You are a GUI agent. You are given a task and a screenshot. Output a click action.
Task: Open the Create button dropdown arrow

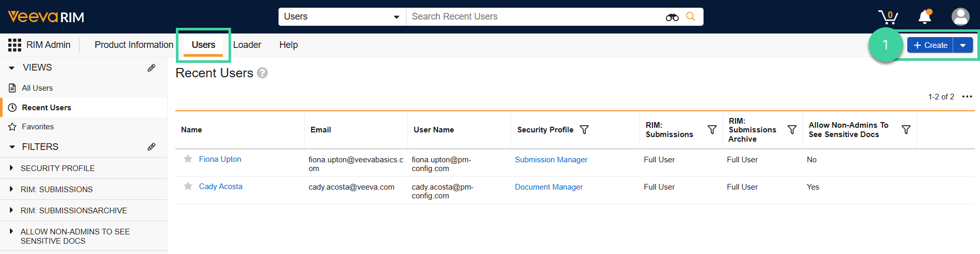tap(963, 45)
